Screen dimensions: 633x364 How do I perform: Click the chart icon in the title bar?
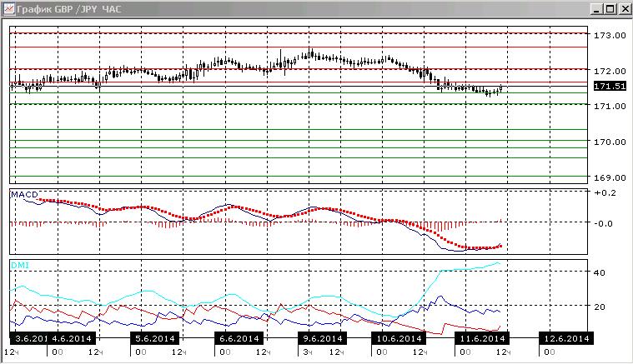coord(8,8)
